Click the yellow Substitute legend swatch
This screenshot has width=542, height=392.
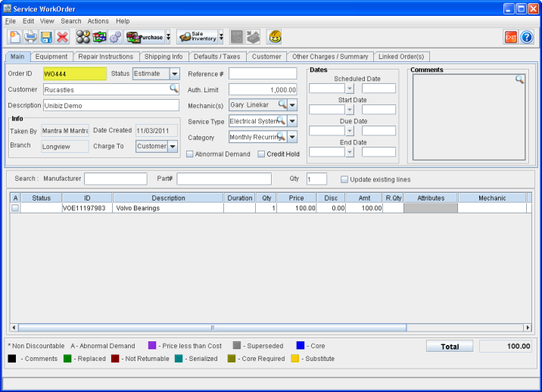295,359
